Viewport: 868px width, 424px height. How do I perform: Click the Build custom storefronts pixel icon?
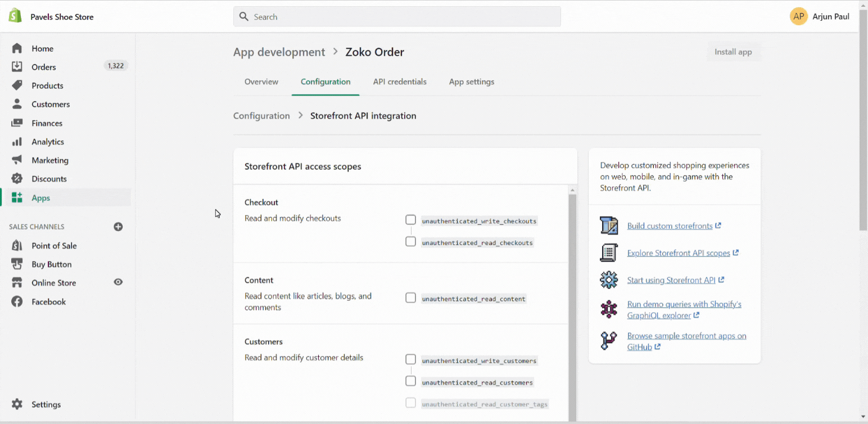pos(609,225)
